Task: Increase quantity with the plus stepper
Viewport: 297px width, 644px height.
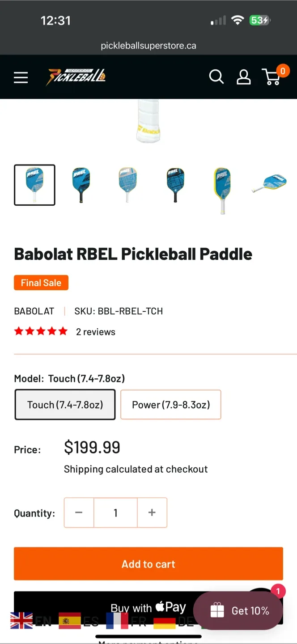Action: point(152,513)
